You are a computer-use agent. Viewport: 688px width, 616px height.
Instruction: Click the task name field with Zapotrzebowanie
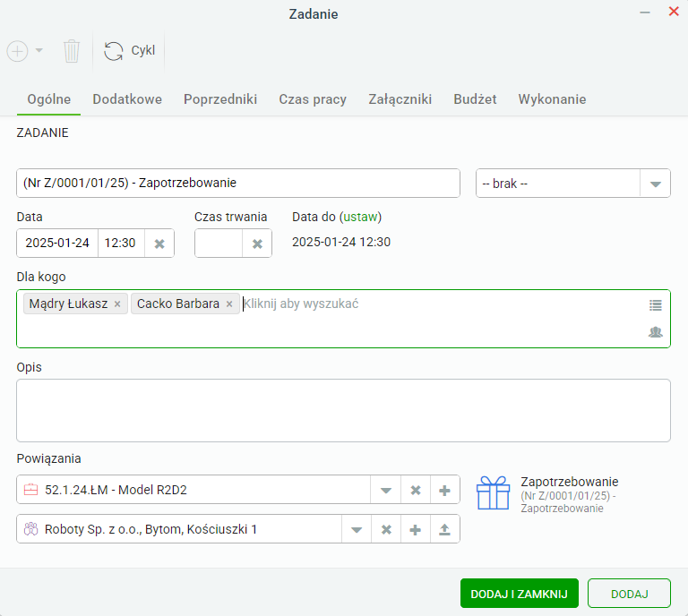tap(238, 183)
